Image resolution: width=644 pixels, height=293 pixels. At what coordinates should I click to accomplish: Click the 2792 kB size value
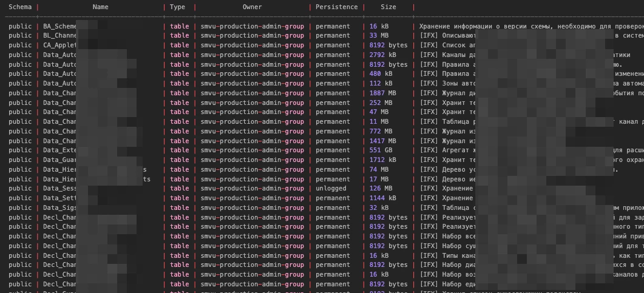click(383, 55)
